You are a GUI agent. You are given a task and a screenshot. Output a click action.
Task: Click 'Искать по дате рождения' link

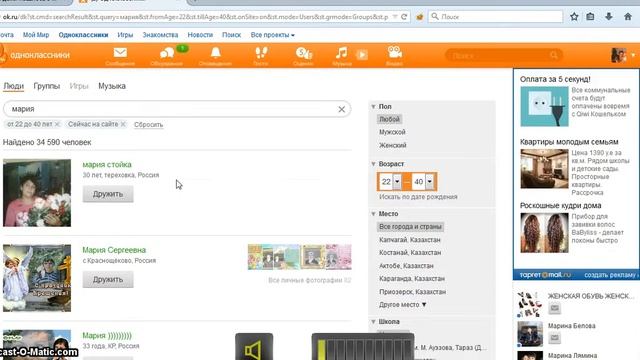(418, 197)
